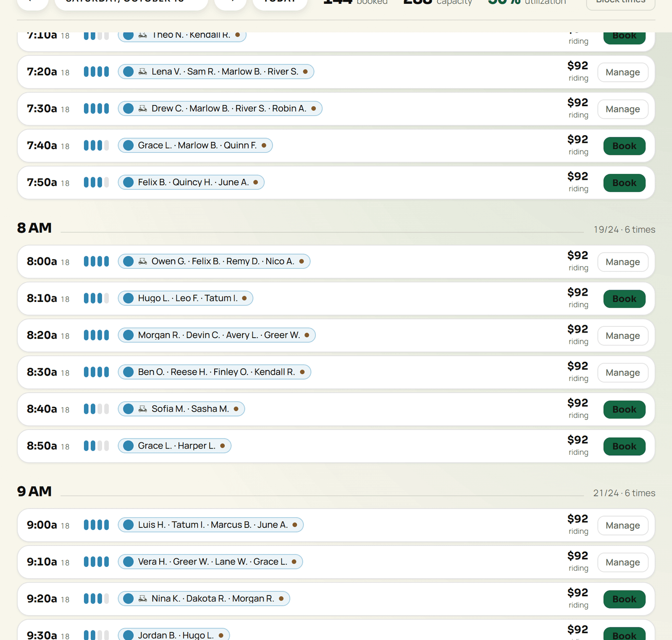
Task: Click the capacity bars for 8:40a
Action: tap(96, 409)
